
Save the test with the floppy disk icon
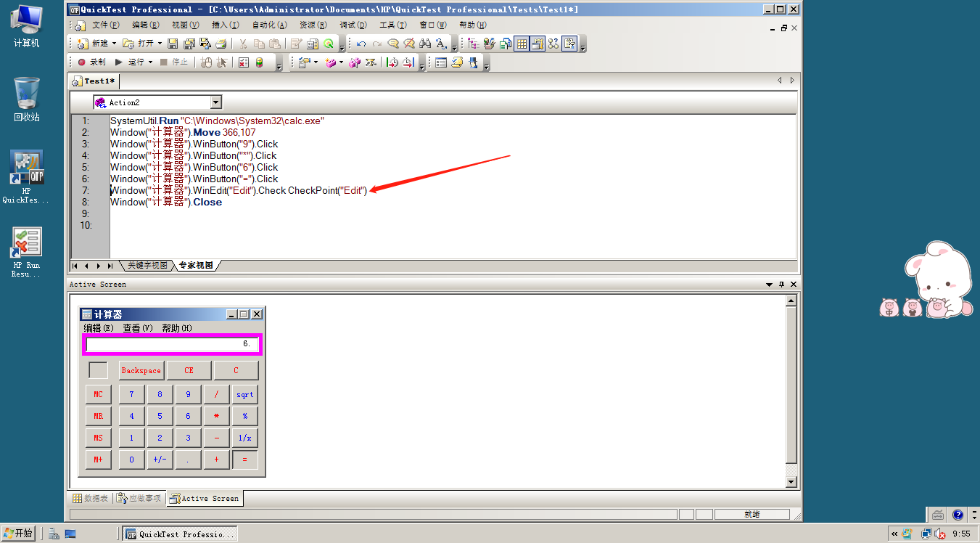click(173, 44)
